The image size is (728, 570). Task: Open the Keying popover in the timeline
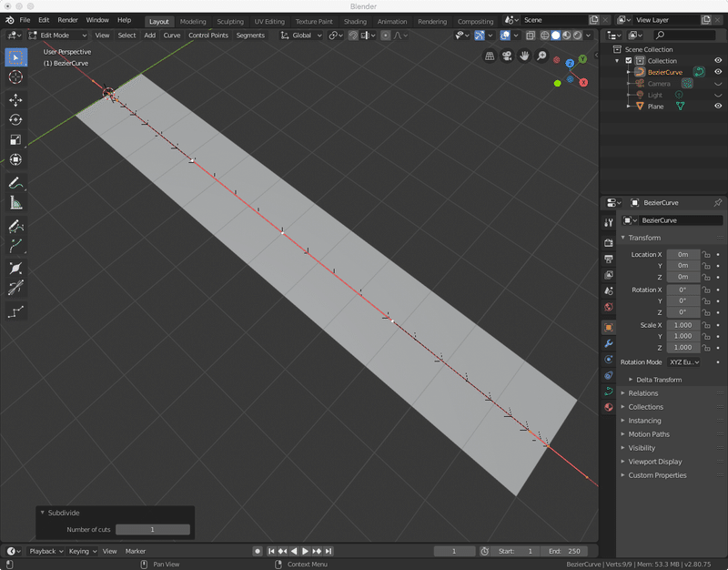pyautogui.click(x=81, y=551)
